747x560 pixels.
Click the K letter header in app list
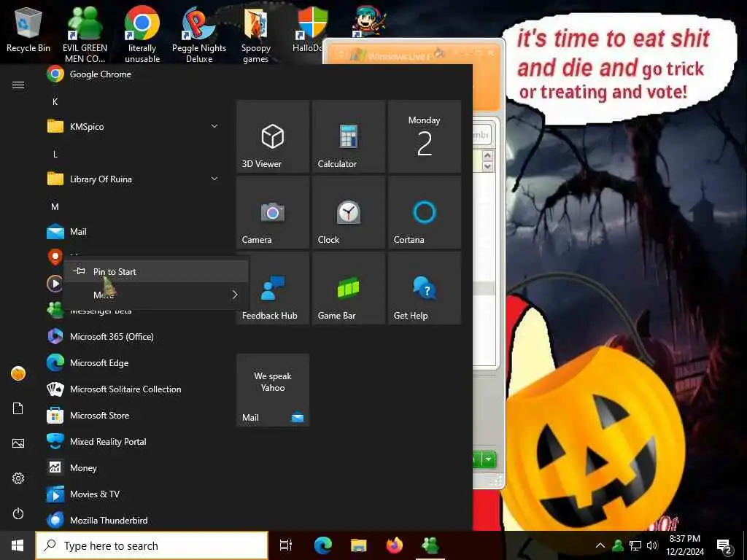(x=55, y=102)
